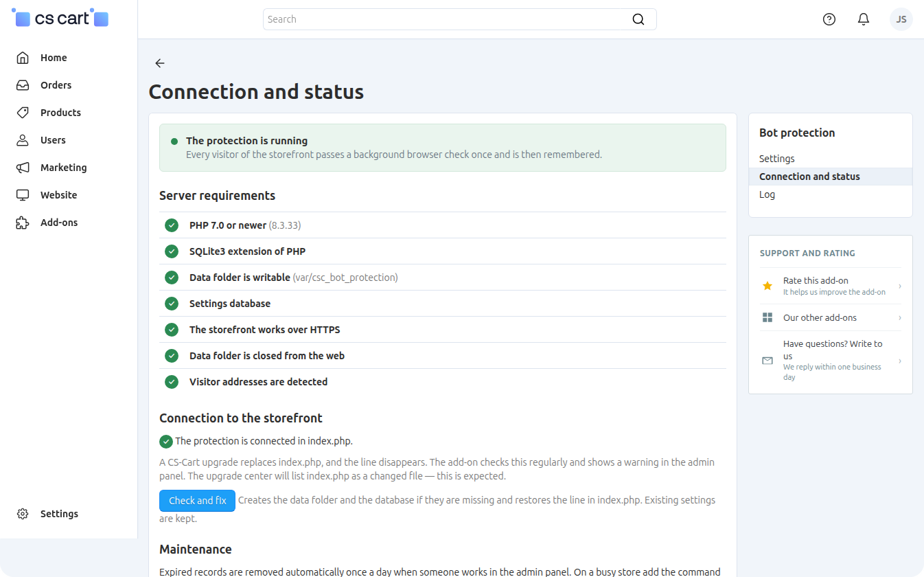Click the Check and fix button
Viewport: 924px width, 577px height.
point(198,501)
